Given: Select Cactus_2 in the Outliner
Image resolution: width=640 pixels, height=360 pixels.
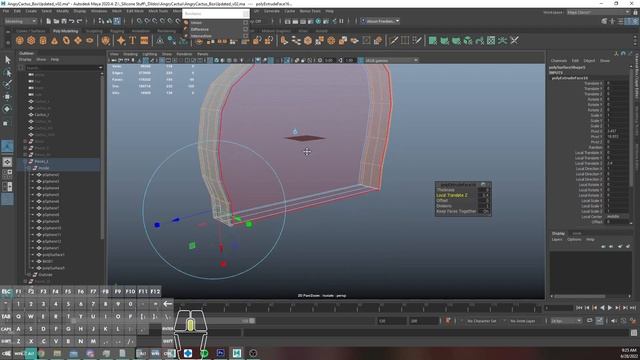Looking at the screenshot, I should 42,115.
